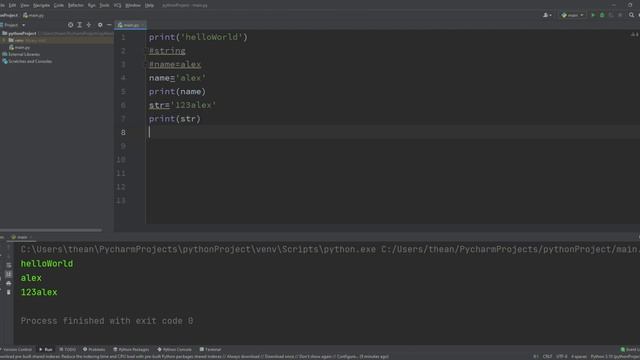Open the Edit menu
This screenshot has height=360, width=640.
pyautogui.click(x=13, y=5)
